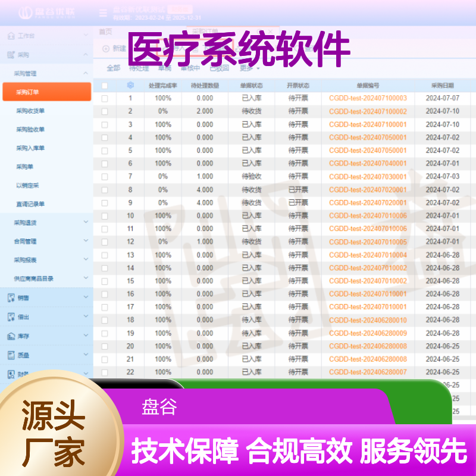The width and height of the screenshot is (476, 476).
Task: Open order CGDD-test-20240701005
Action: pos(368,242)
